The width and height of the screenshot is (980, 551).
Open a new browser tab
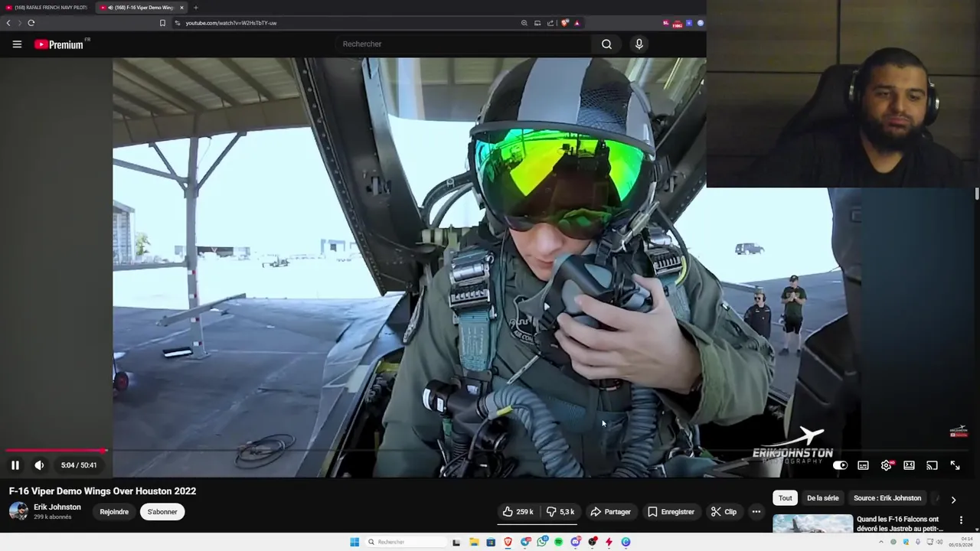coord(195,8)
